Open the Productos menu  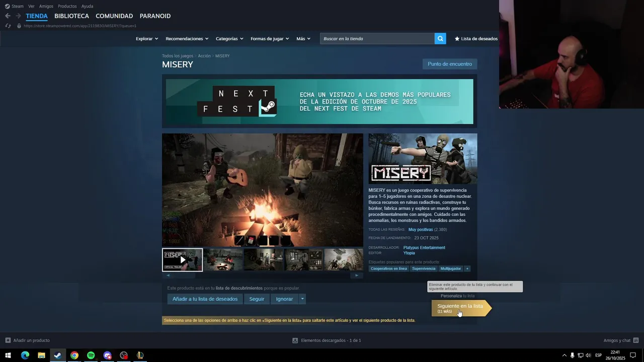(67, 6)
